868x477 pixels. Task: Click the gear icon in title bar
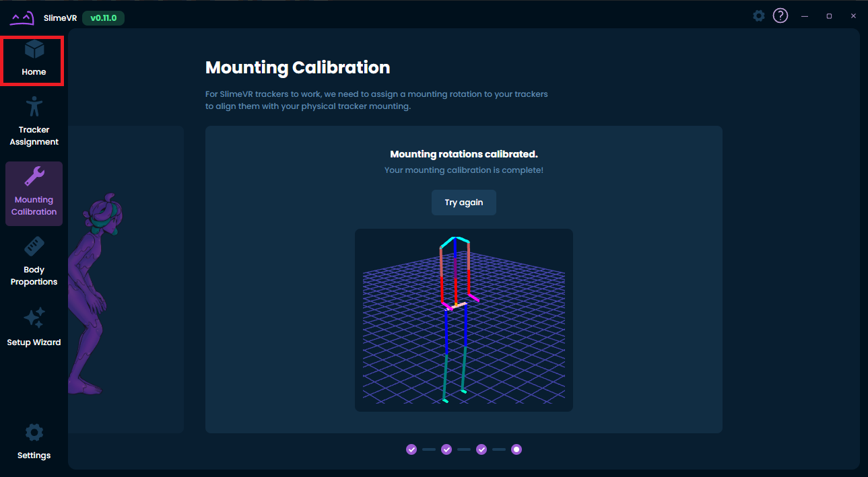tap(759, 15)
